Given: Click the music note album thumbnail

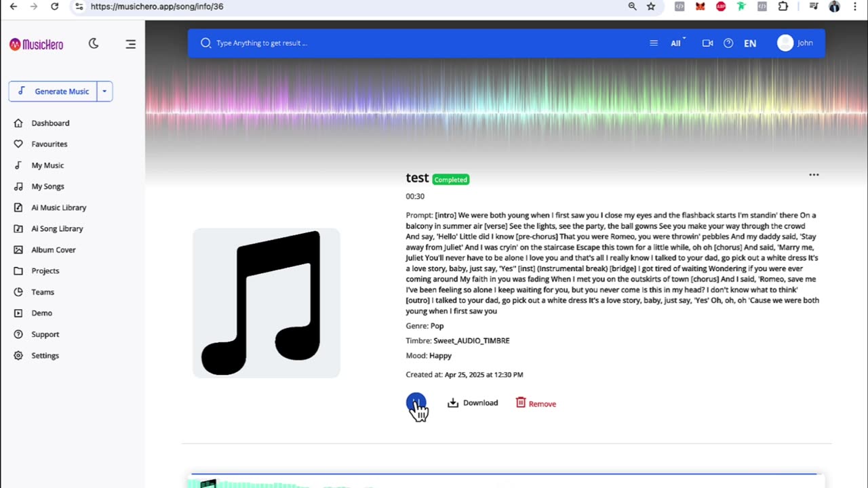Looking at the screenshot, I should point(267,303).
